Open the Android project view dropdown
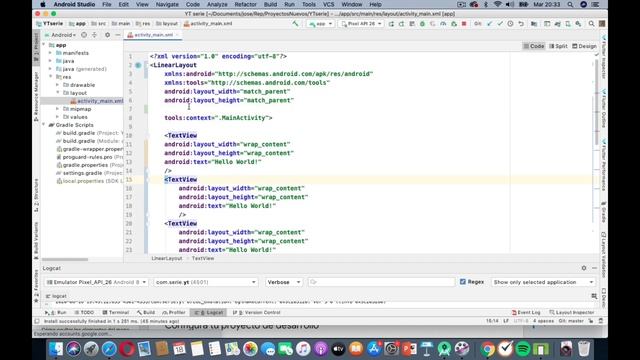Image resolution: width=640 pixels, height=360 pixels. pos(60,35)
